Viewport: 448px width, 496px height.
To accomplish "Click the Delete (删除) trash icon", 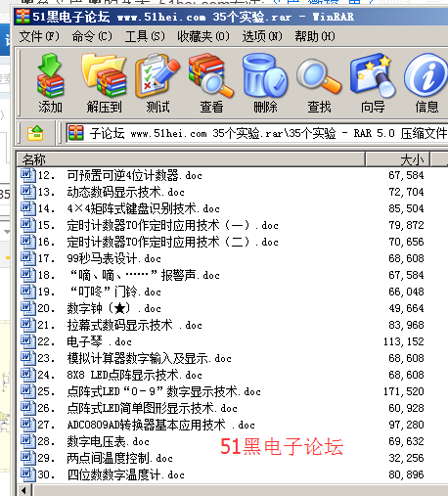I will 265,75.
